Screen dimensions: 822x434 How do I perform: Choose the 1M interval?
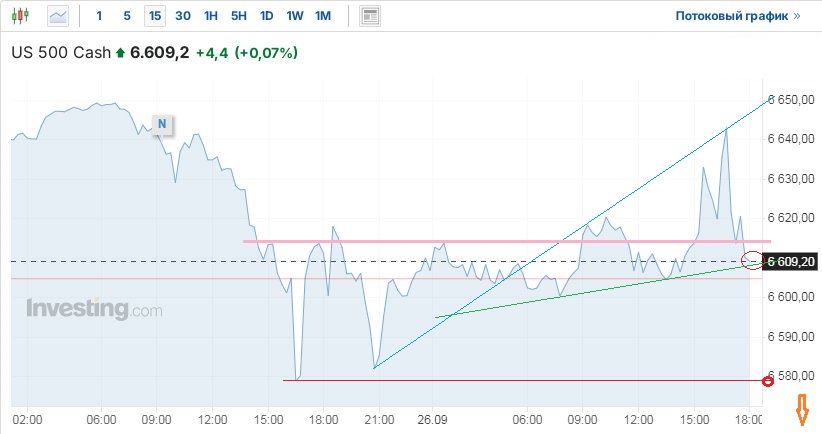pyautogui.click(x=323, y=16)
